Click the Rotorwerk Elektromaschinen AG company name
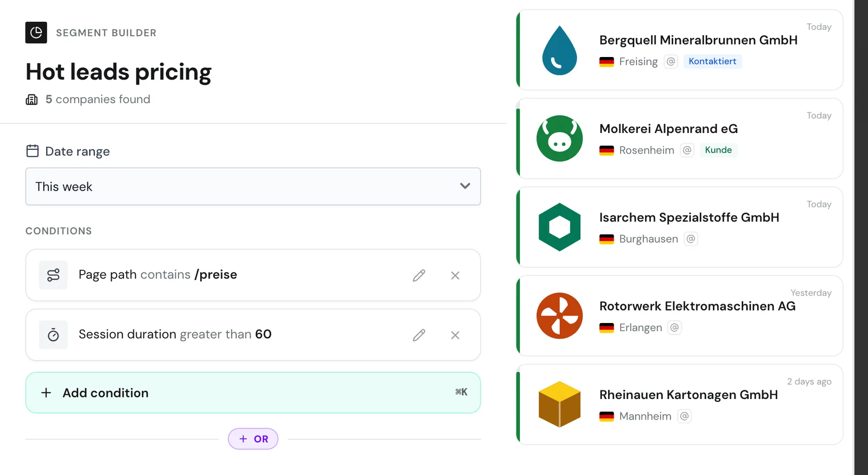Image resolution: width=868 pixels, height=475 pixels. (697, 306)
